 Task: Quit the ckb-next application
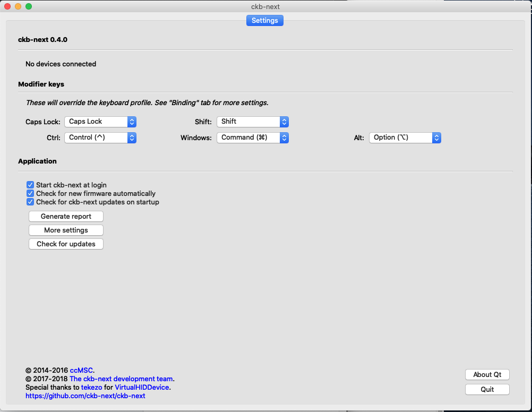coord(487,389)
